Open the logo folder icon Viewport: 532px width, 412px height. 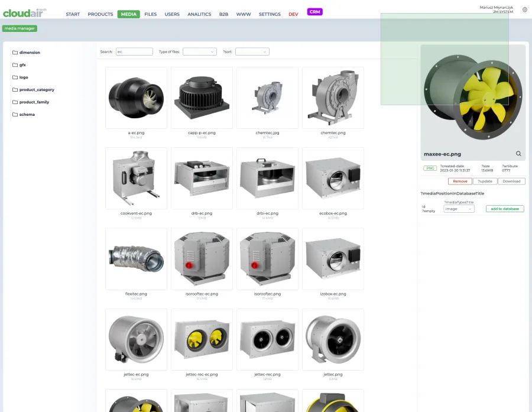pyautogui.click(x=15, y=77)
